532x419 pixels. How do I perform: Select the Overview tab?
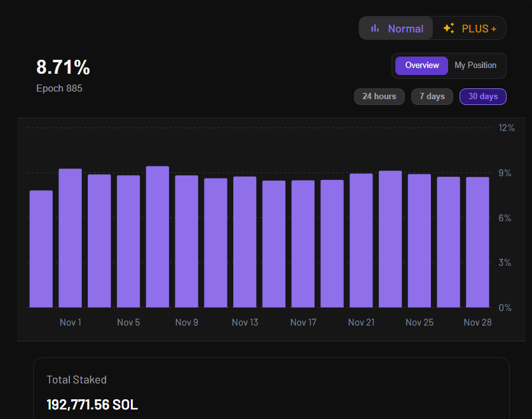pos(422,65)
